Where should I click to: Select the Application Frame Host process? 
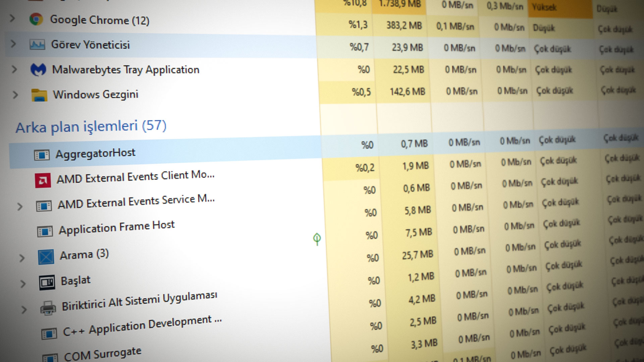pyautogui.click(x=116, y=228)
